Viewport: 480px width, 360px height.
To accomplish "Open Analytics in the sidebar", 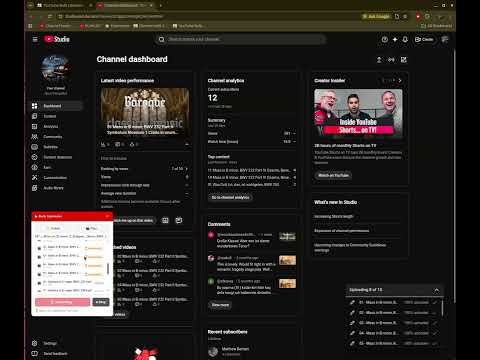I will 56,126.
